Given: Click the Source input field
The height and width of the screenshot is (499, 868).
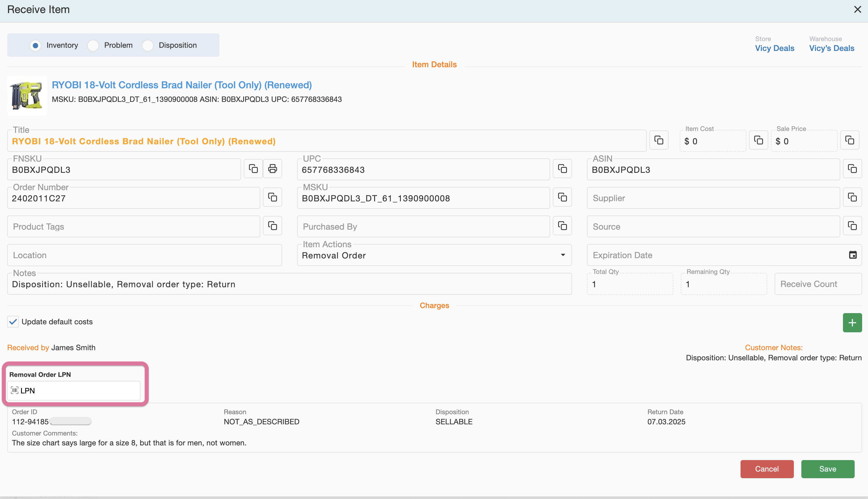Looking at the screenshot, I should [713, 226].
